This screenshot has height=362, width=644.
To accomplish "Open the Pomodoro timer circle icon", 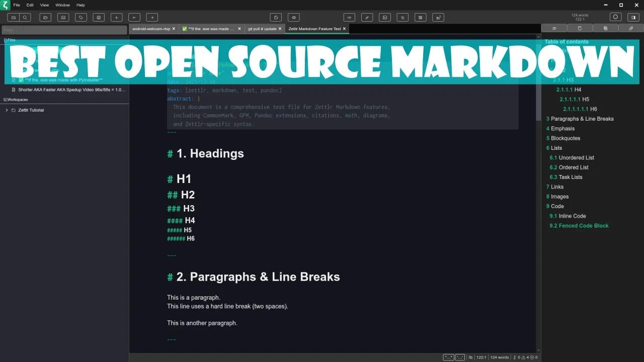I will (615, 17).
